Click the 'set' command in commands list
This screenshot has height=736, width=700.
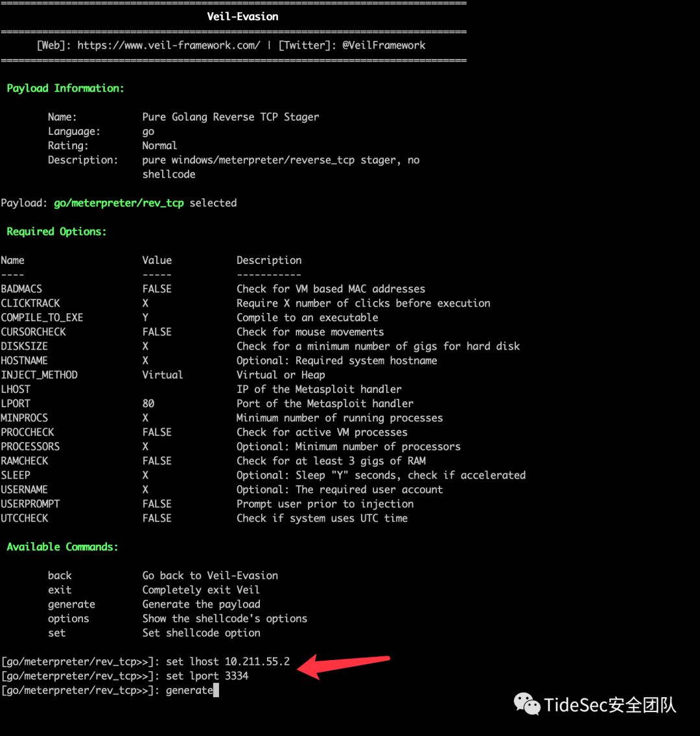tap(57, 633)
